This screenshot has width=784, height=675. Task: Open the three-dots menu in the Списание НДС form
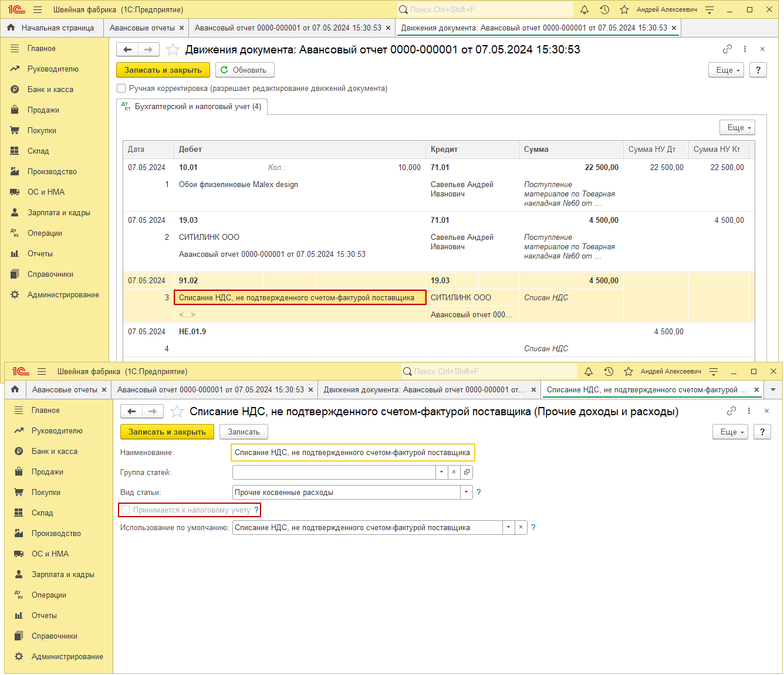pos(749,411)
